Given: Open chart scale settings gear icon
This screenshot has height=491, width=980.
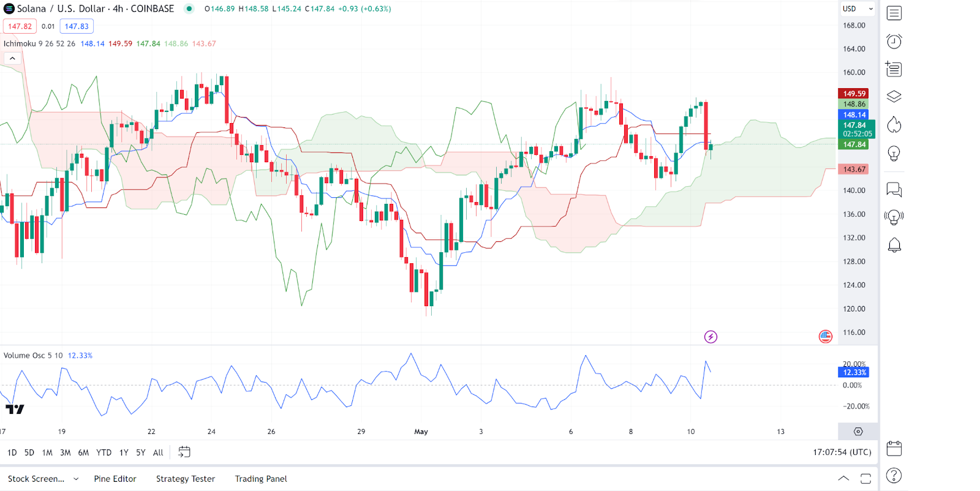Looking at the screenshot, I should pyautogui.click(x=858, y=432).
